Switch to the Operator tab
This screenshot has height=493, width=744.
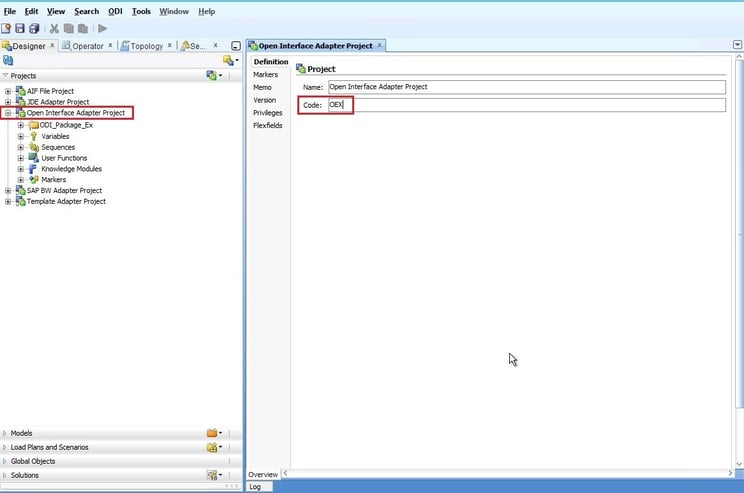88,46
